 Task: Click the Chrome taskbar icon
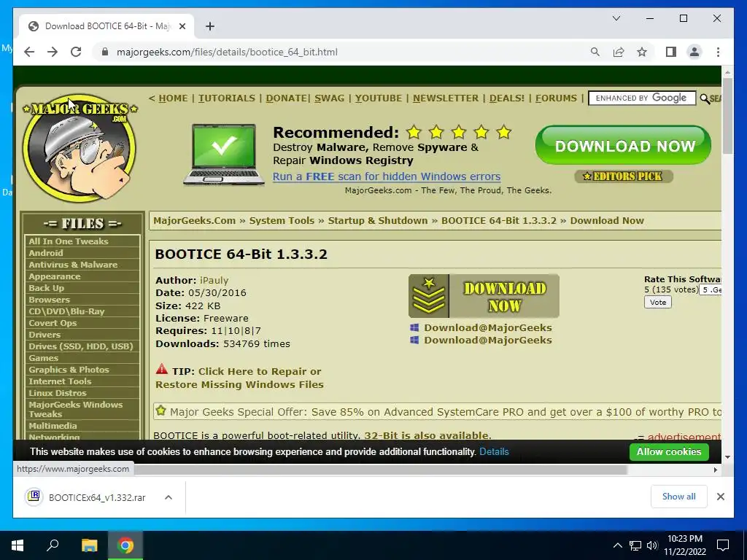[125, 545]
